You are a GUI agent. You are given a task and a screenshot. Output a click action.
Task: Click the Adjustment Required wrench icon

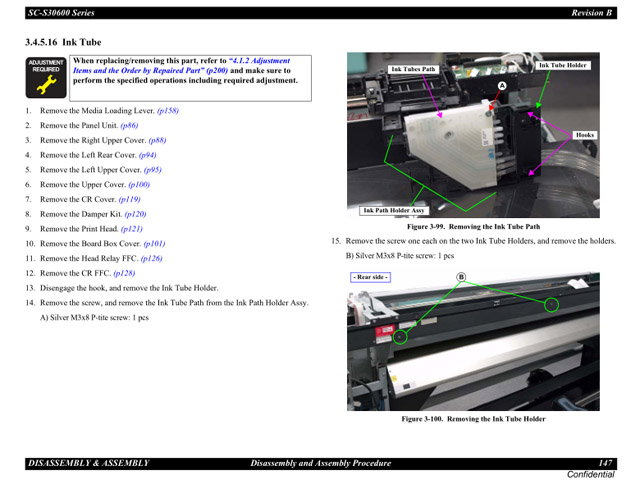tap(45, 79)
